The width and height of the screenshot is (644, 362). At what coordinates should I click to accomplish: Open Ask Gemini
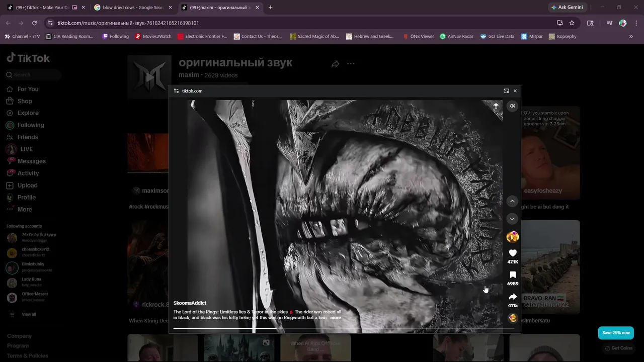[x=568, y=8]
